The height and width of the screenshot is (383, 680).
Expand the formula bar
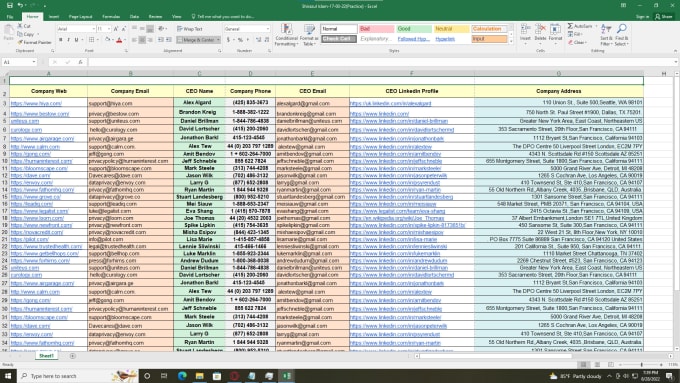click(676, 62)
